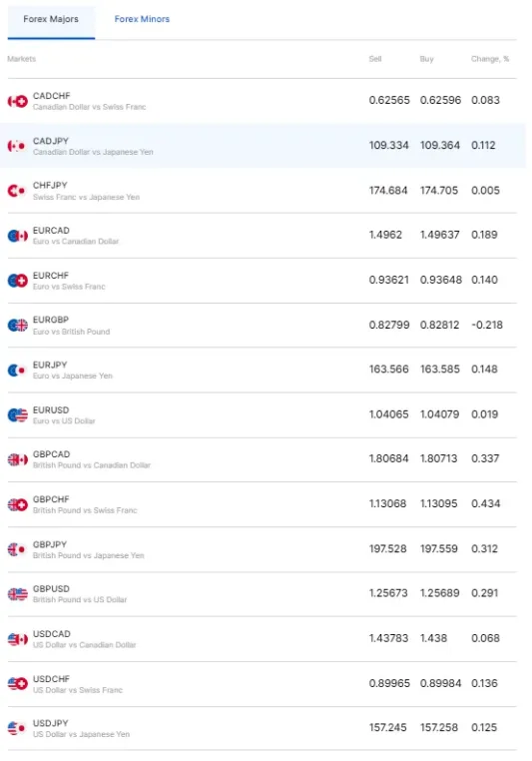Screen dimensions: 532x761
Task: Open the EURCAD market name link
Action: coord(51,230)
